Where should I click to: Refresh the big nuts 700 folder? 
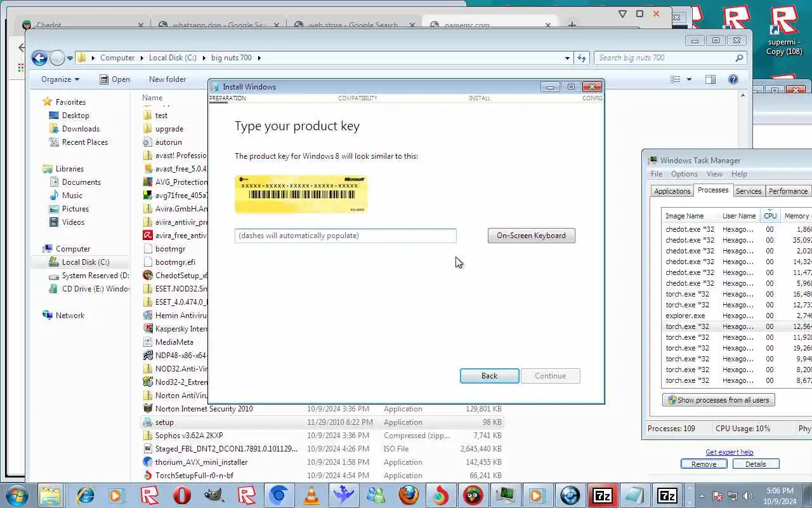[581, 58]
